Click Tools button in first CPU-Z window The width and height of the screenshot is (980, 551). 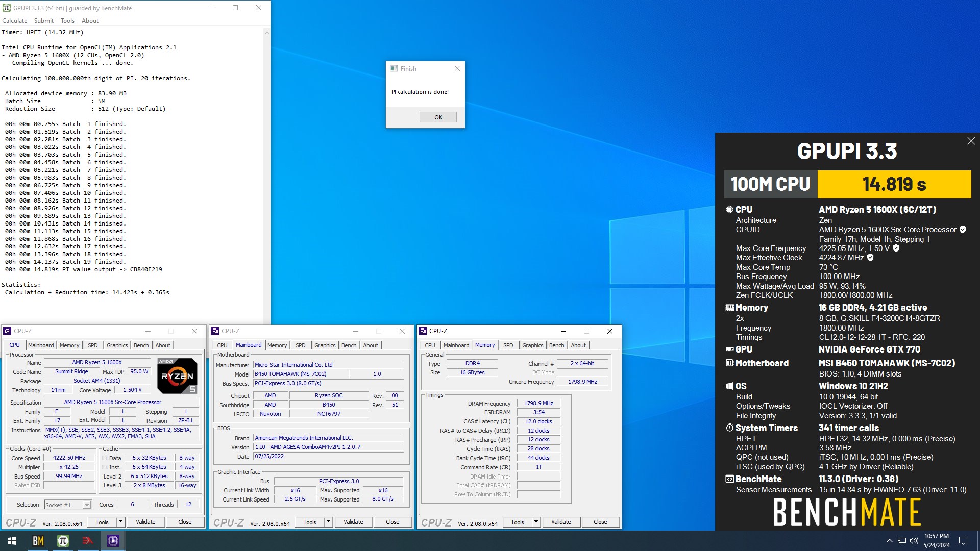pos(102,522)
